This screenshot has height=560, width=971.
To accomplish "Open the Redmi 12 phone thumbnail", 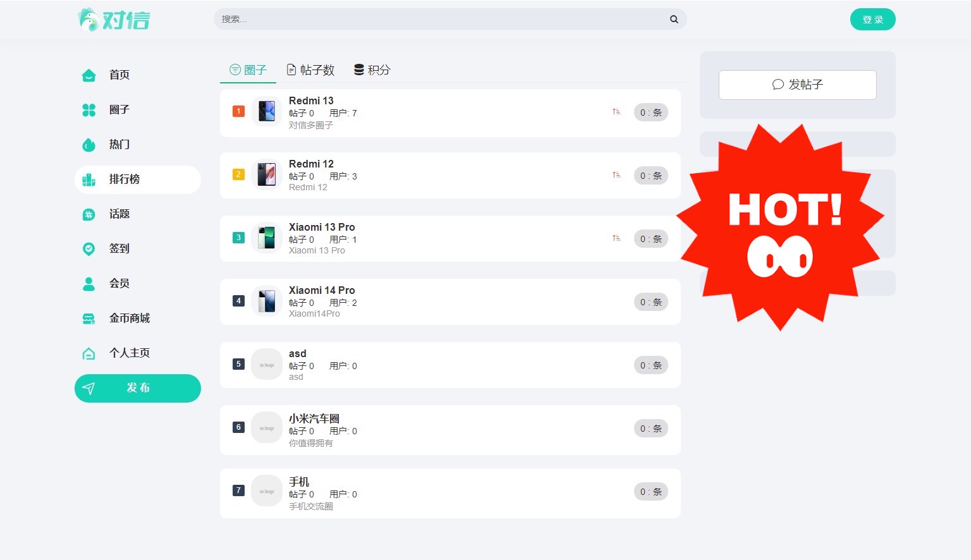I will (267, 174).
